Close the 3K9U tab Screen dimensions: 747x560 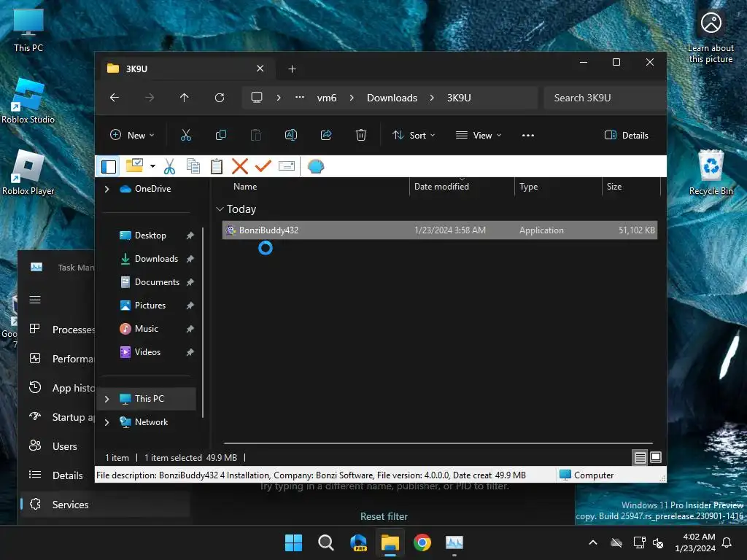coord(260,69)
